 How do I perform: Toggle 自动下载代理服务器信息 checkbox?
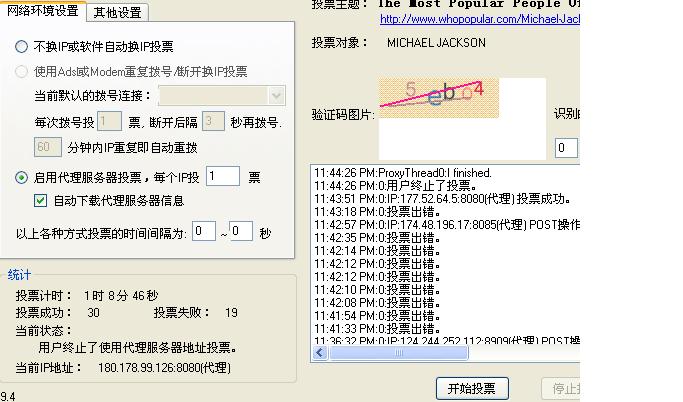coord(41,200)
